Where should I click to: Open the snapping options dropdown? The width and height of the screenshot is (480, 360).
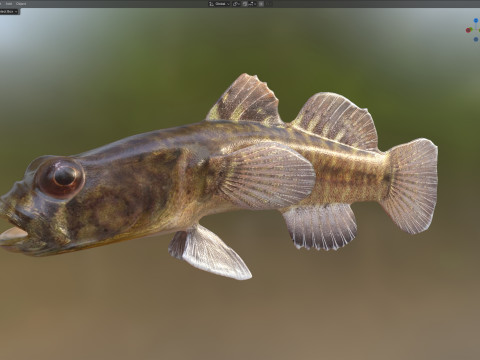click(x=252, y=4)
